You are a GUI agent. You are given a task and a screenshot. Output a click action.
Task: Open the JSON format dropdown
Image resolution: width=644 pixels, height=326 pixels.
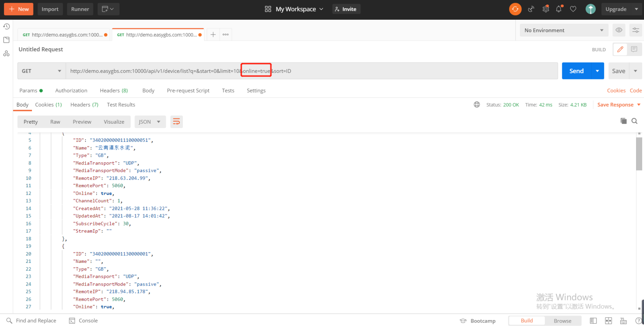pyautogui.click(x=150, y=122)
